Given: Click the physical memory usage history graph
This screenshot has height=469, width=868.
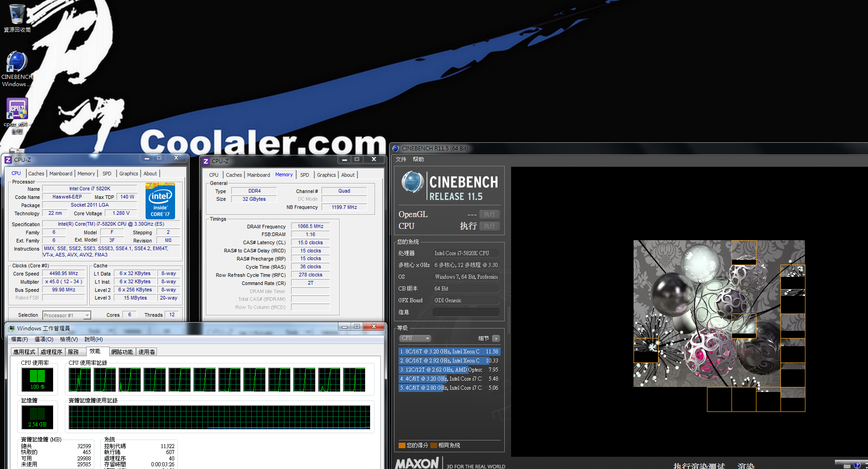Looking at the screenshot, I should 219,417.
